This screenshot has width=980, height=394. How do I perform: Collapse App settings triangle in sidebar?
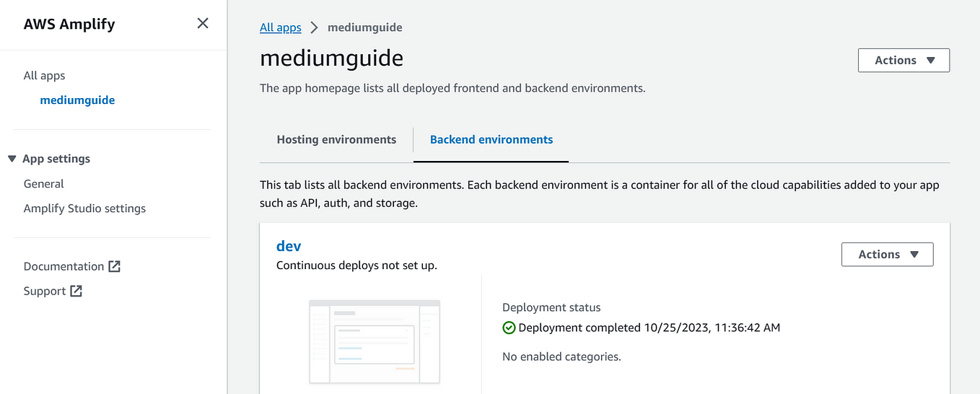[12, 159]
